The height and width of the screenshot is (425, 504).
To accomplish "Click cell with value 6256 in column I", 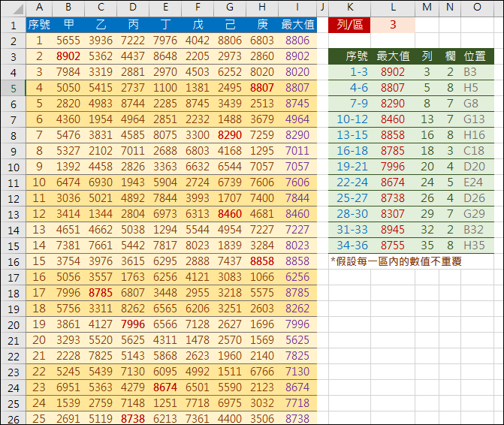I will (297, 277).
